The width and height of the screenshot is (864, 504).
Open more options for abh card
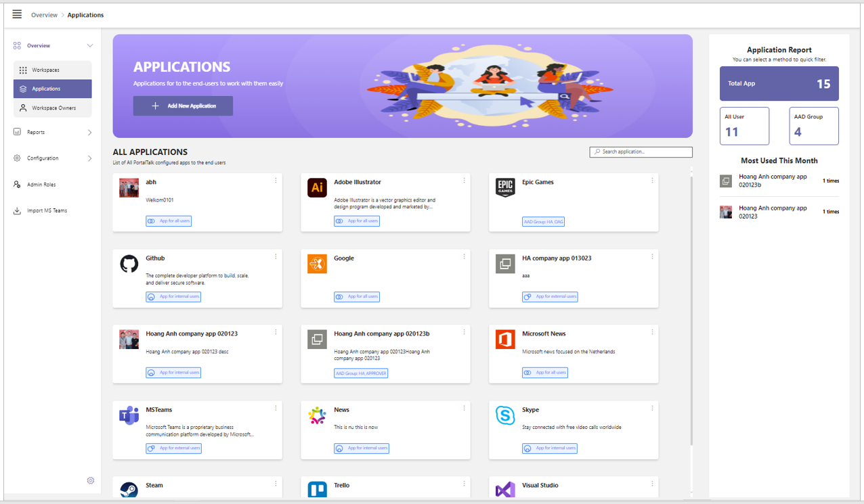pyautogui.click(x=276, y=181)
